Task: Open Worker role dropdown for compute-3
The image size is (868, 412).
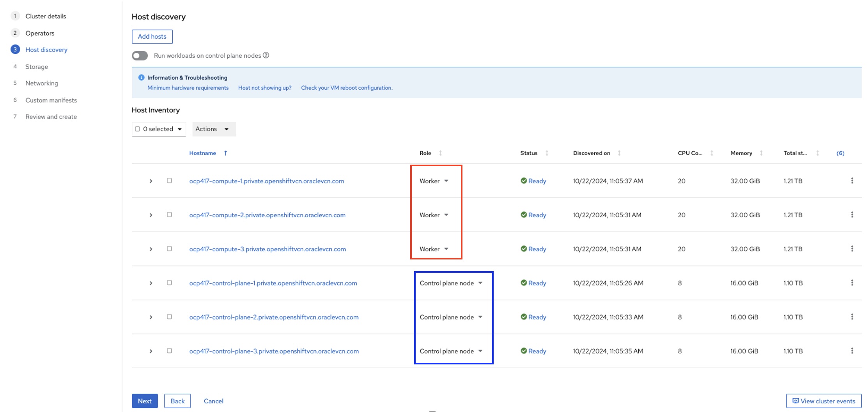Action: click(434, 249)
